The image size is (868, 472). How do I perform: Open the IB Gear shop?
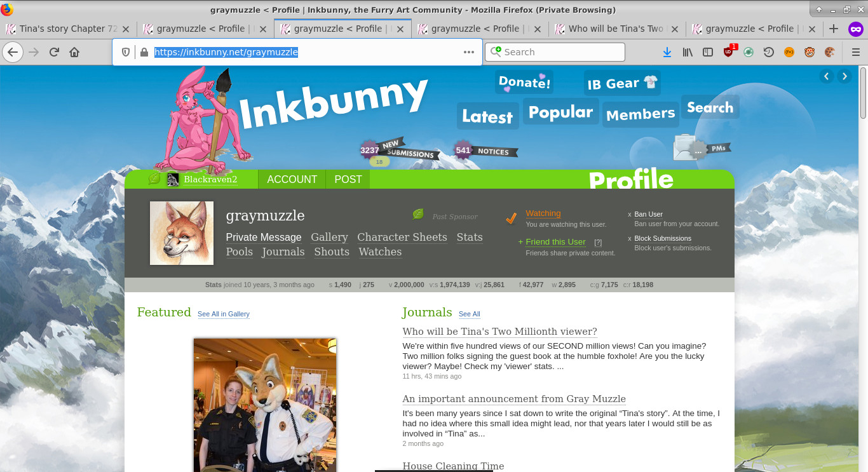coord(622,83)
